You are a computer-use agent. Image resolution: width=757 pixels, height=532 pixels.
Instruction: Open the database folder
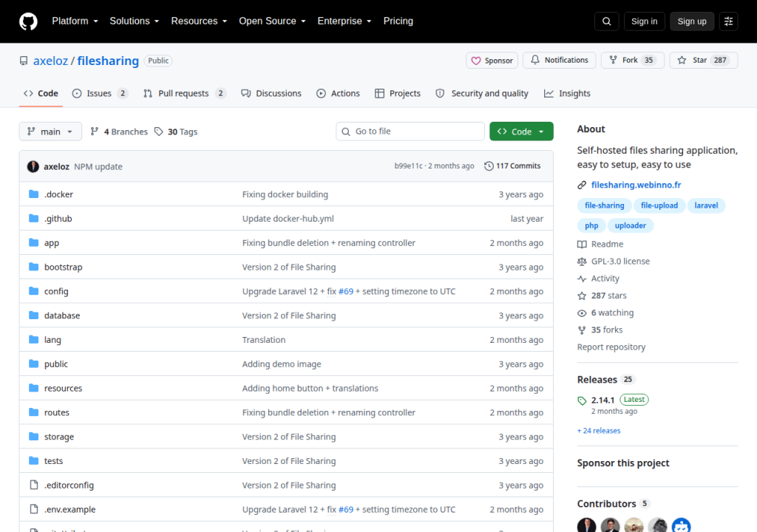coord(62,316)
